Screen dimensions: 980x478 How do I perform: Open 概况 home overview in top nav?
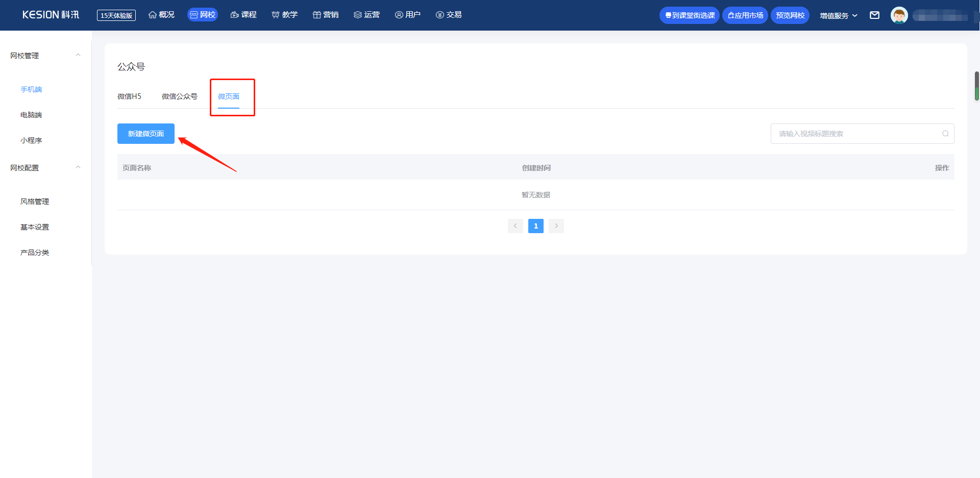(x=161, y=15)
